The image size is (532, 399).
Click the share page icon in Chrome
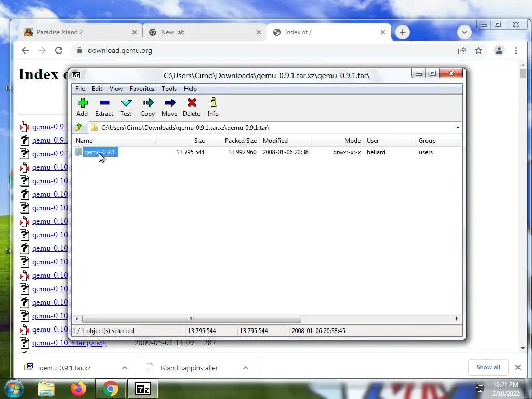point(462,50)
